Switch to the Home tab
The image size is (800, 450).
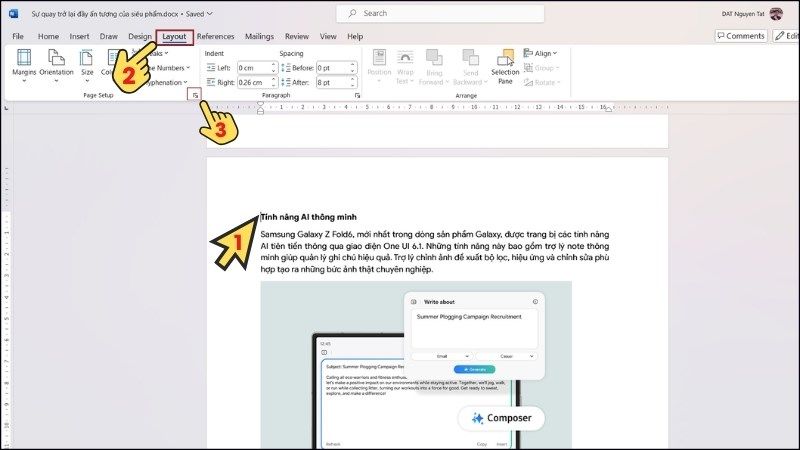point(48,36)
